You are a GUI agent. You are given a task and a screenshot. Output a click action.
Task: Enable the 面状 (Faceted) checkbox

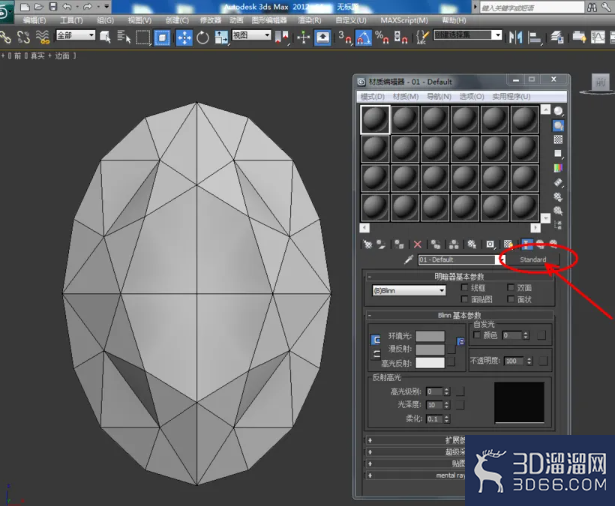[x=511, y=299]
